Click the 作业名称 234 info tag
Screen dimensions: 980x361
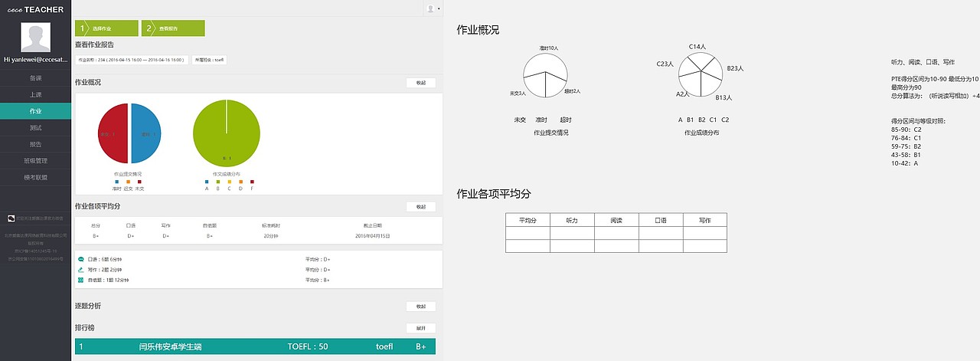132,59
